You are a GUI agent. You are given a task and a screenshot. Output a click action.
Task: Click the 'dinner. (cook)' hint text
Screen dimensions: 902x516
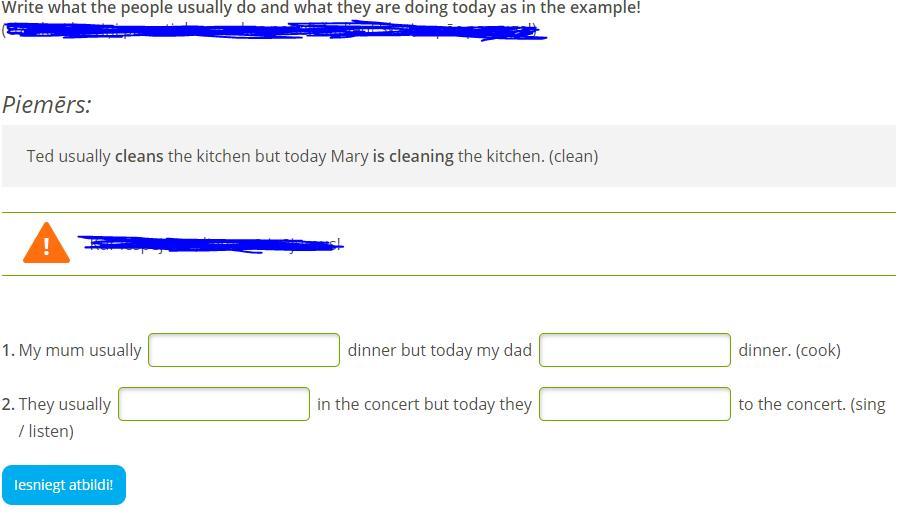pos(789,350)
